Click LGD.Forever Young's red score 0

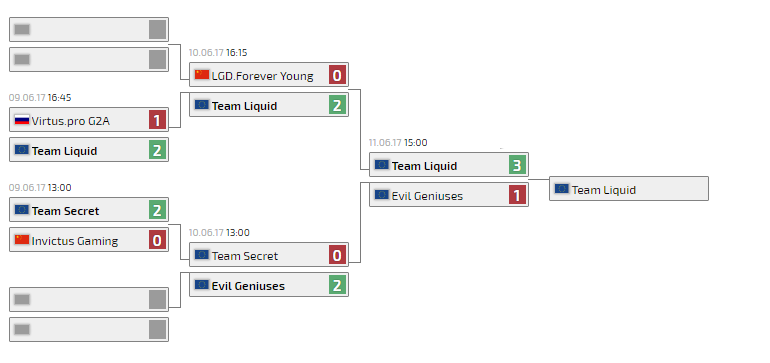point(337,75)
